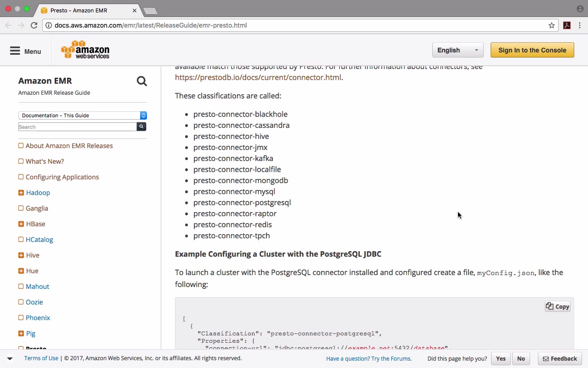Bookmark this page with the star icon

[552, 25]
